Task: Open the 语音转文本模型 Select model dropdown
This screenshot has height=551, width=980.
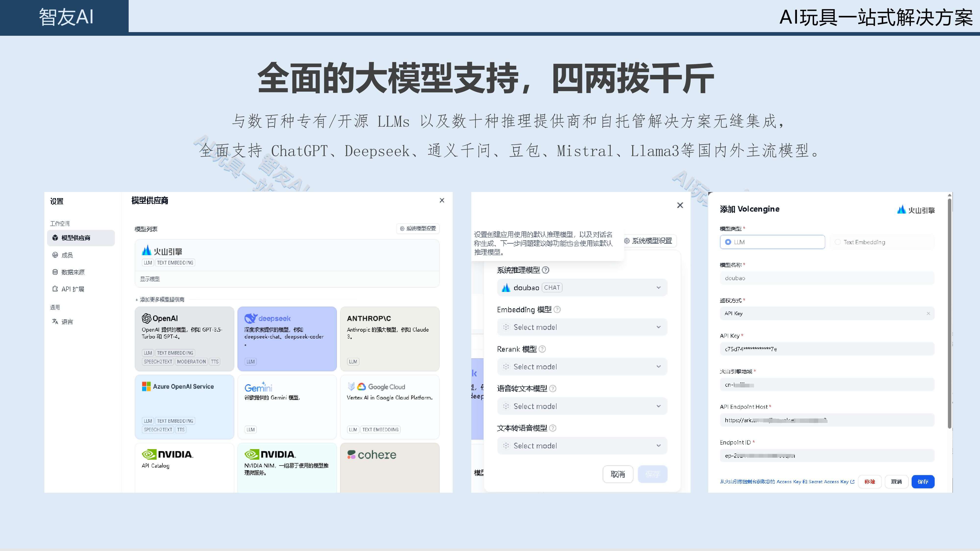Action: pos(582,406)
